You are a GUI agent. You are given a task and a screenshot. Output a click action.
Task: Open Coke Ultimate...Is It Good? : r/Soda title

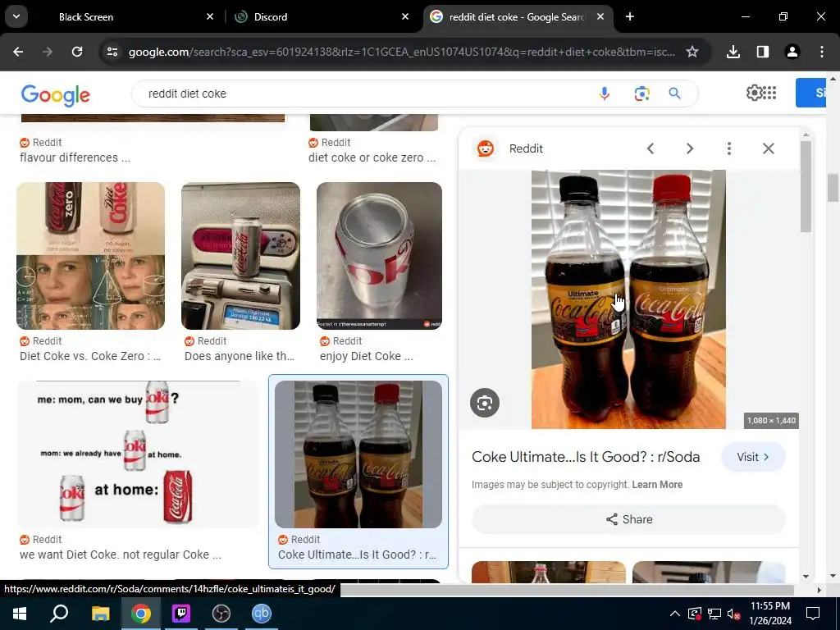click(586, 457)
